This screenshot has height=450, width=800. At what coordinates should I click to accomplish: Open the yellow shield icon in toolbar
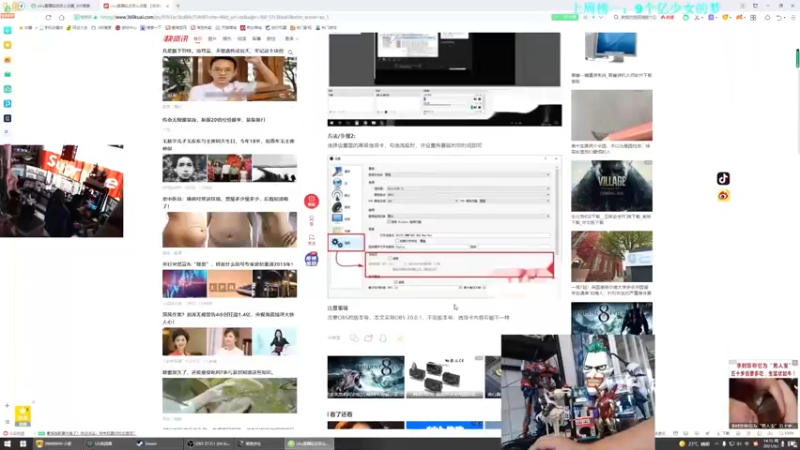726,17
